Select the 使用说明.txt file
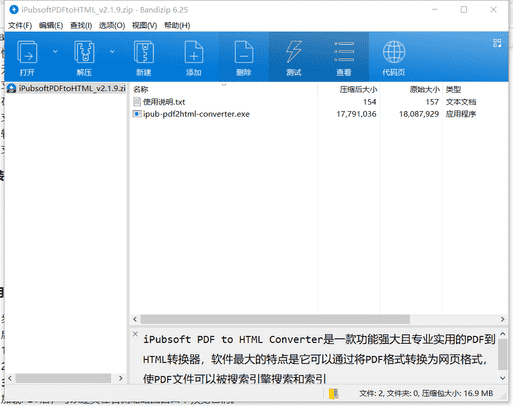This screenshot has height=406, width=513. tap(164, 102)
